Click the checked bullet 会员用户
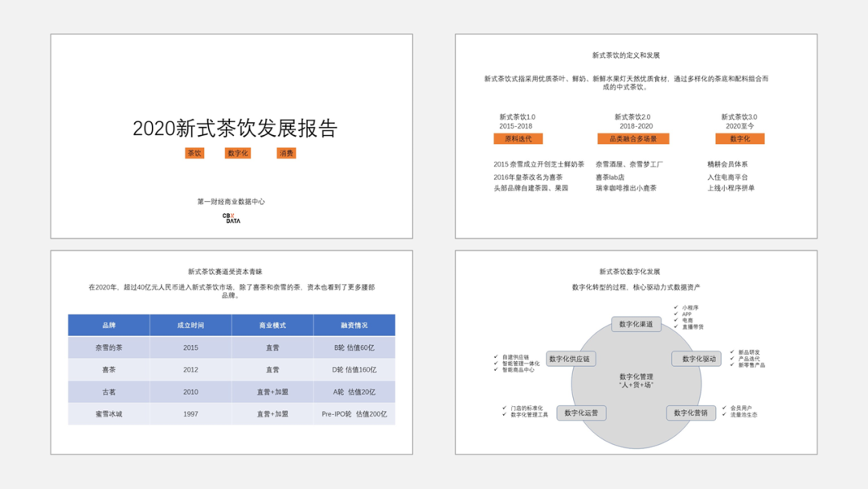The image size is (868, 489). pos(737,408)
